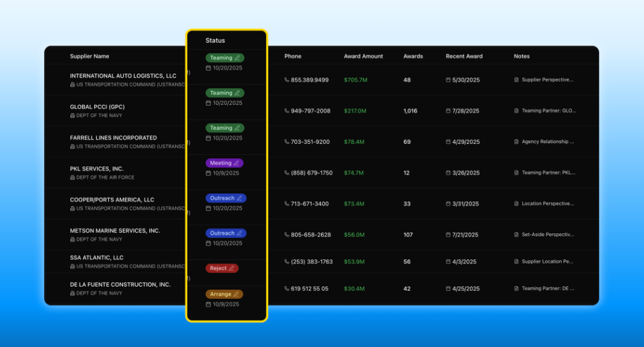The height and width of the screenshot is (347, 644).
Task: Click the $705.7M award amount
Action: point(355,80)
